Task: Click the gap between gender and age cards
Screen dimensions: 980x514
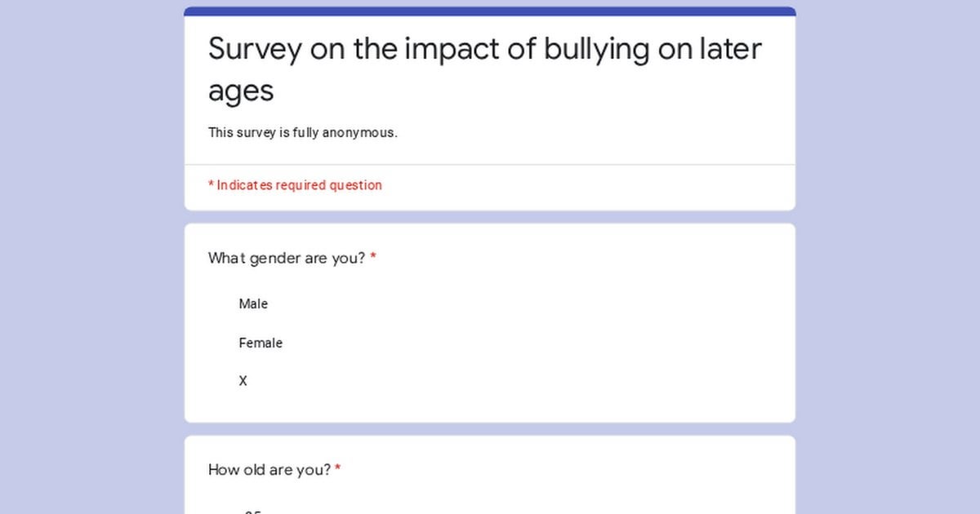Action: (490, 429)
